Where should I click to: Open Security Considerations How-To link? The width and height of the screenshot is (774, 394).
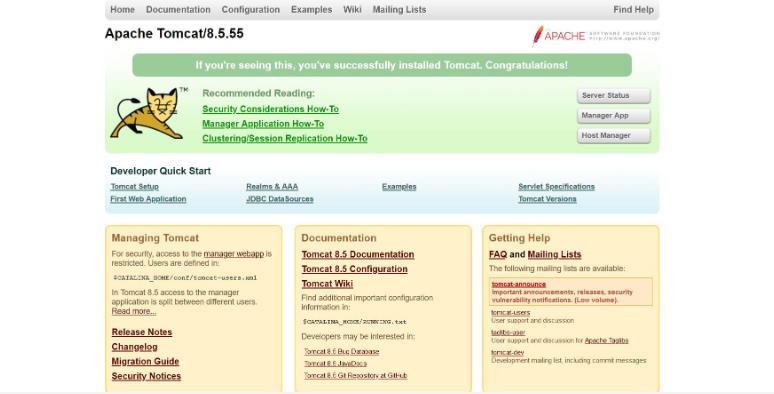coord(271,109)
